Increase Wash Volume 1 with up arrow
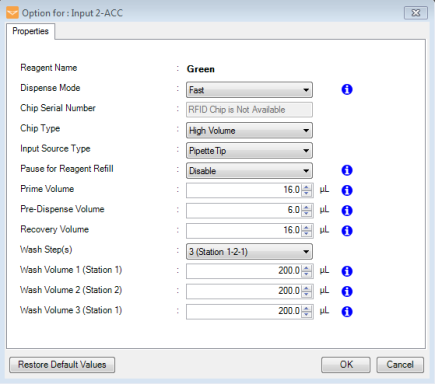This screenshot has width=435, height=384. pyautogui.click(x=307, y=268)
